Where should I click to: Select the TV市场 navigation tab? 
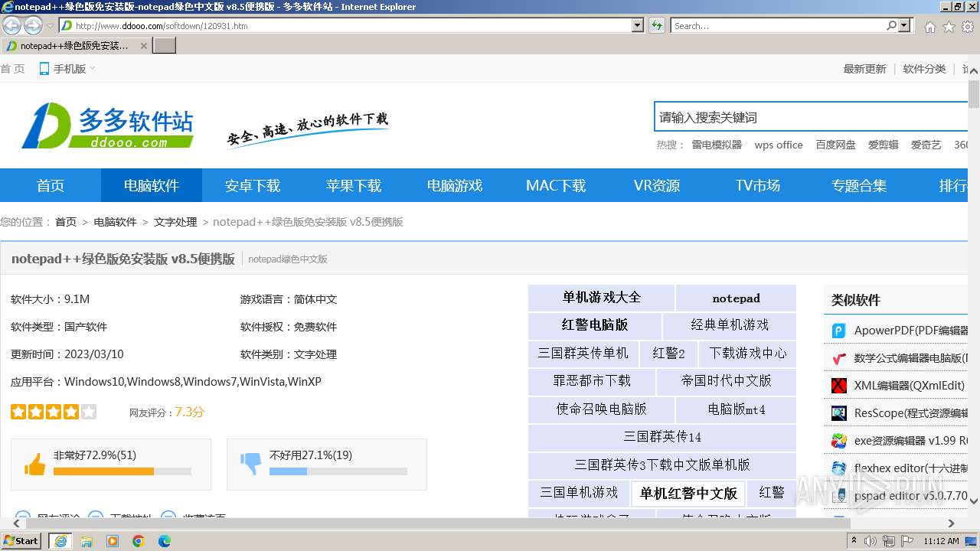[758, 185]
